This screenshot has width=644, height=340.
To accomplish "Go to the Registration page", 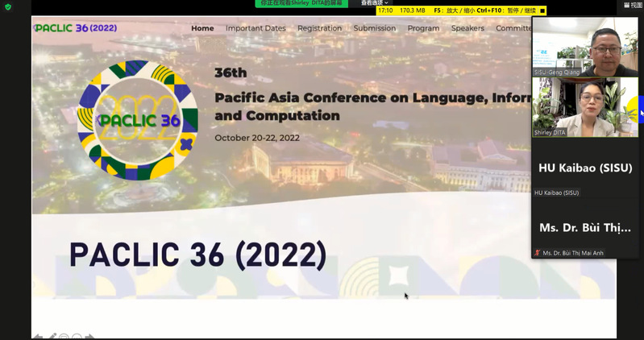I will click(x=319, y=28).
